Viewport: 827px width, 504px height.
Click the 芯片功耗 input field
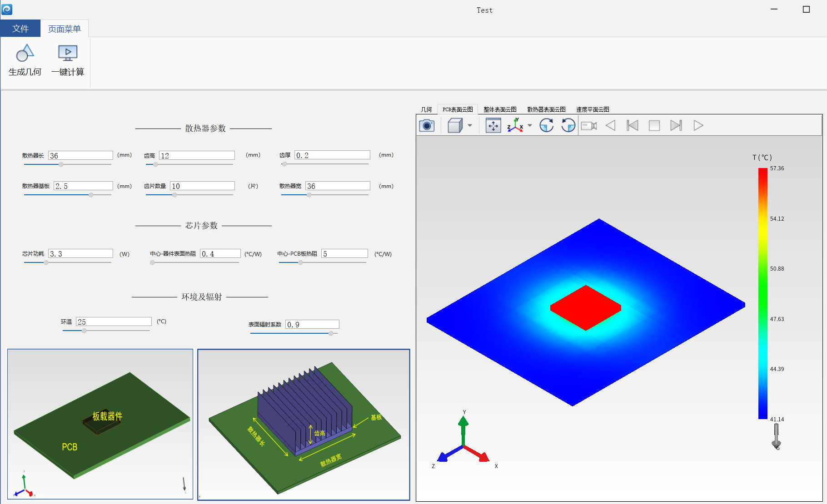click(80, 254)
